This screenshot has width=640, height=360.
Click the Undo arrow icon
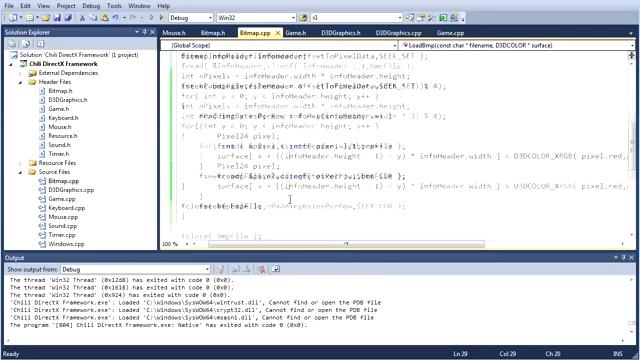pos(116,18)
